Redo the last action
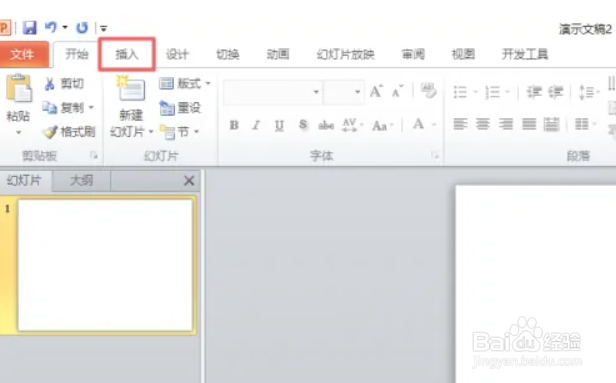This screenshot has width=616, height=383. [82, 28]
